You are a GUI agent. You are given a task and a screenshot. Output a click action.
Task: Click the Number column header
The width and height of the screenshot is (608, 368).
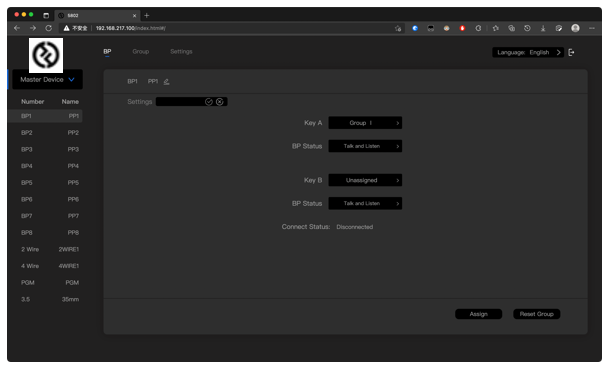(33, 102)
